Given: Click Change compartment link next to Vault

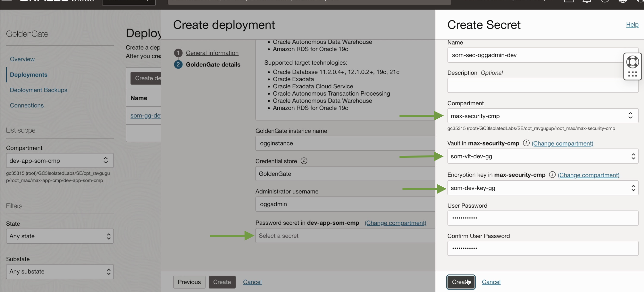Looking at the screenshot, I should tap(562, 143).
